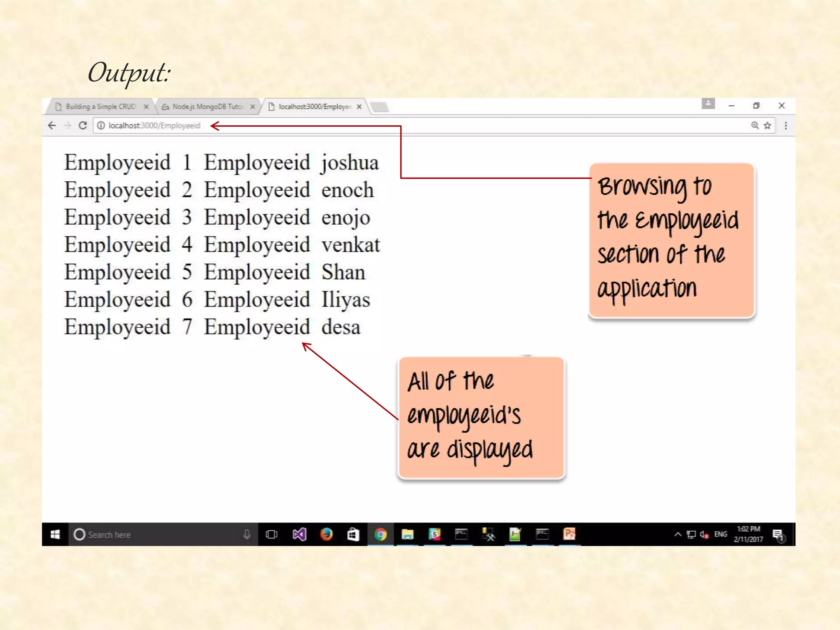Click the ENG language indicator
The image size is (840, 630).
pos(721,534)
